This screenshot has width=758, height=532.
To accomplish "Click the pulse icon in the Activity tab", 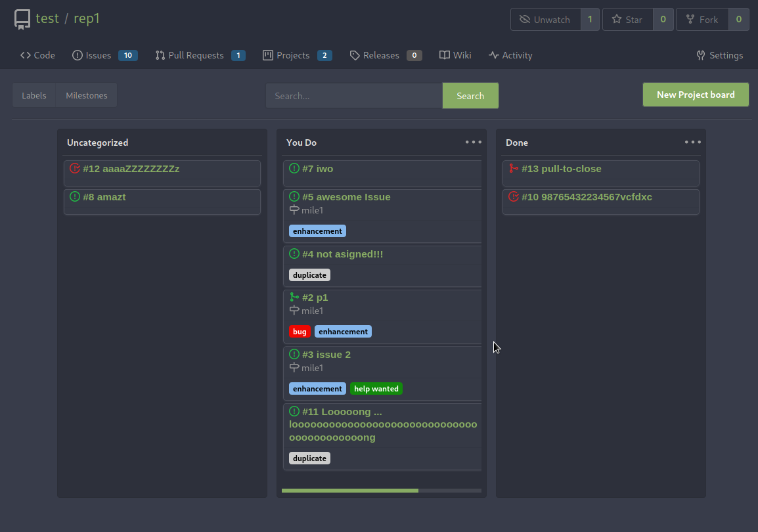I will pos(493,55).
